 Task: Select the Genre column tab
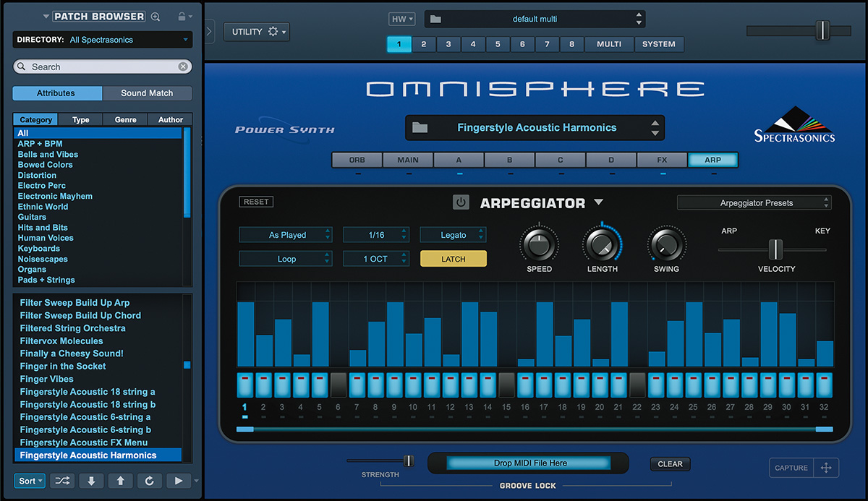tap(125, 119)
